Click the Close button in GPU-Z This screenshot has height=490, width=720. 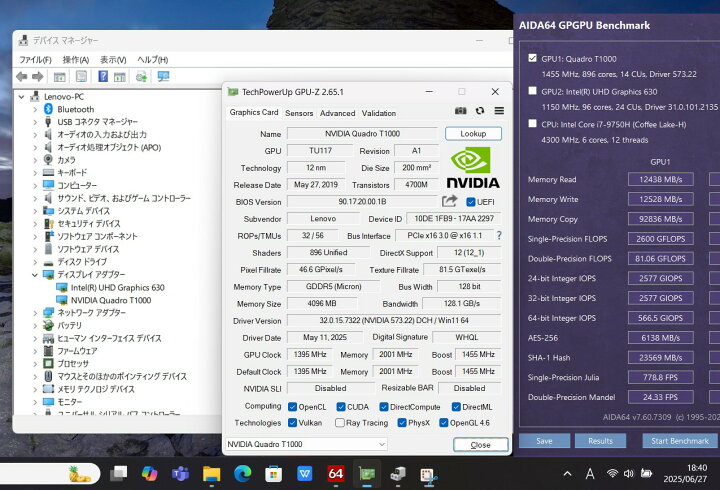coord(480,445)
